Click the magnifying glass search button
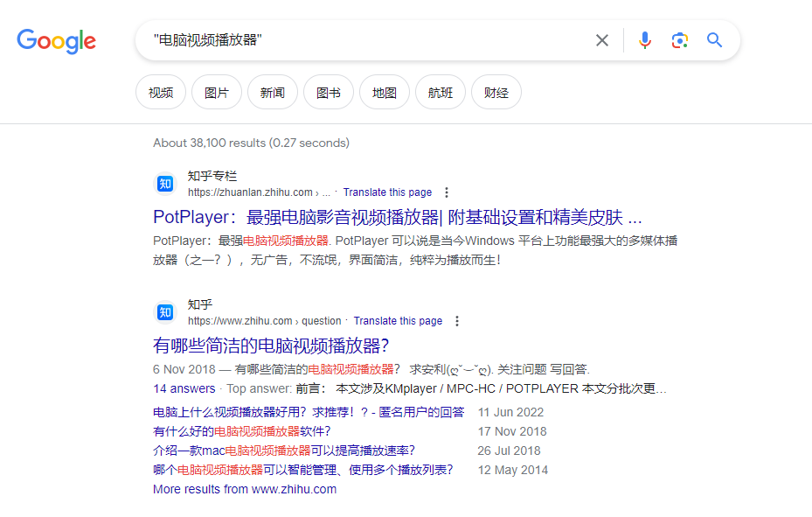 coord(715,40)
